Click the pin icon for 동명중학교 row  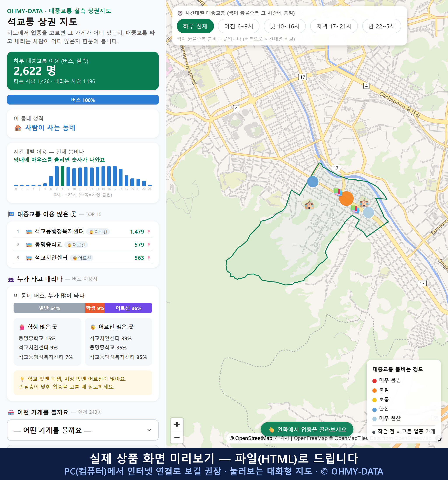point(149,245)
